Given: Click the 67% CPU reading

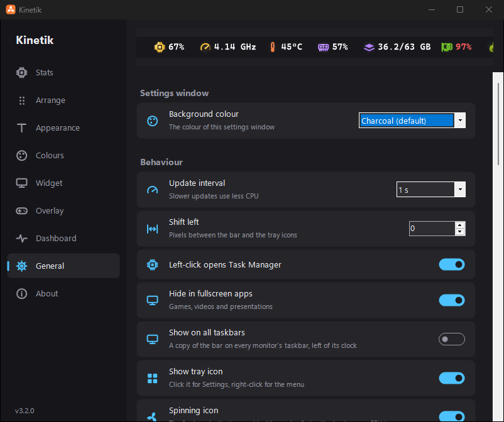Looking at the screenshot, I should [x=177, y=47].
